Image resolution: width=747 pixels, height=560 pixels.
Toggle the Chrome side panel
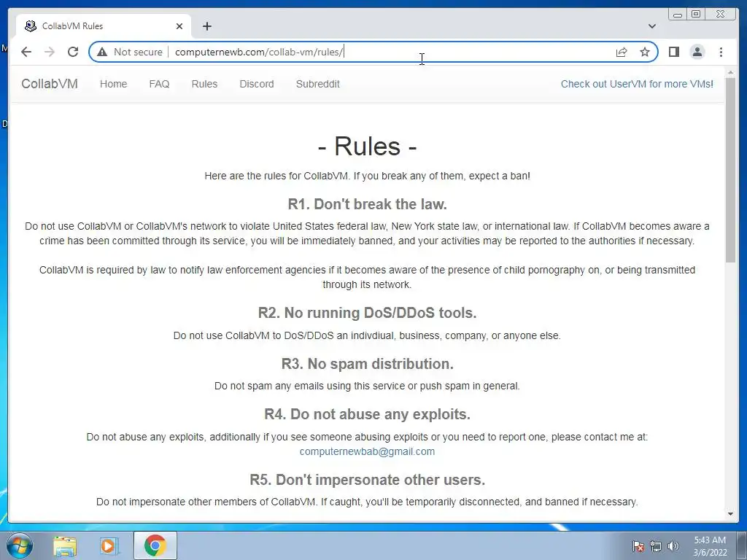click(673, 52)
